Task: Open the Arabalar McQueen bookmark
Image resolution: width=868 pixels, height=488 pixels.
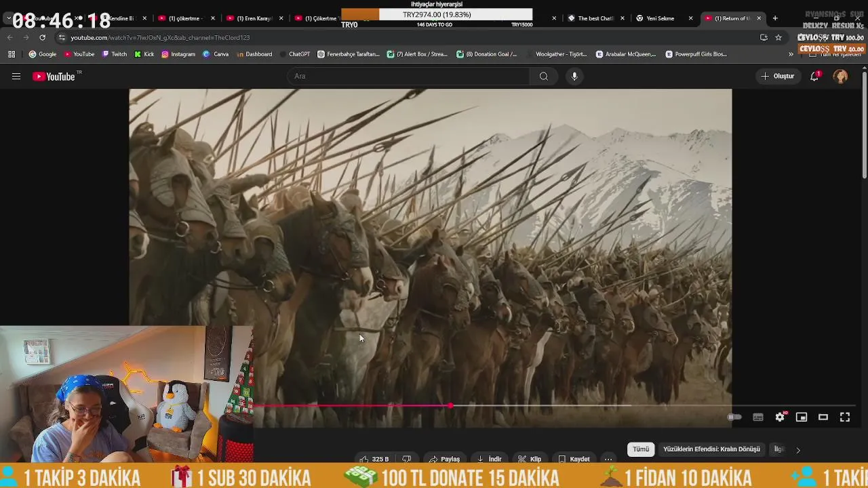Action: (626, 54)
